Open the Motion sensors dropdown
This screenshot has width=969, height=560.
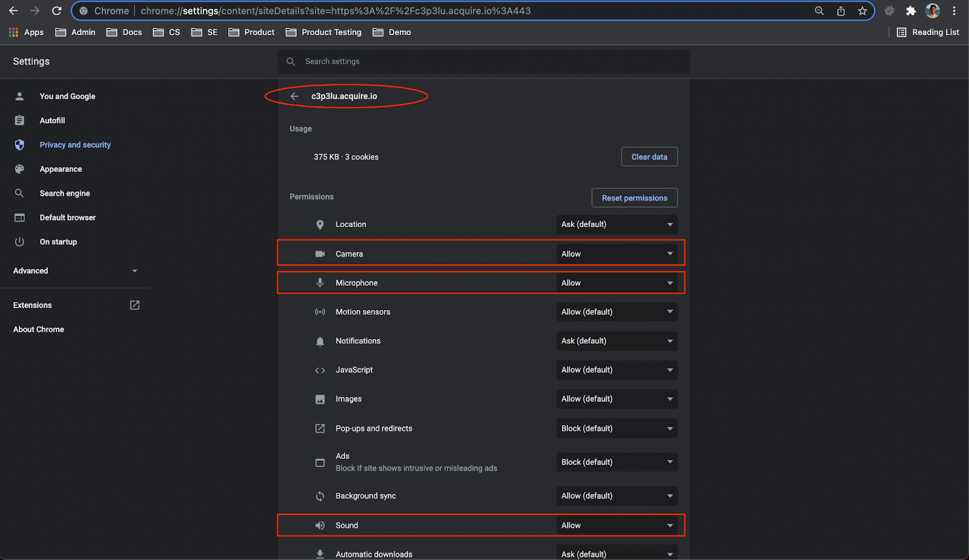[x=617, y=312]
